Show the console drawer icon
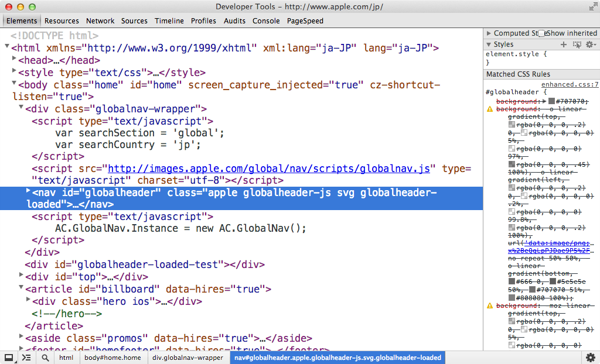This screenshot has width=600, height=364. coord(26,358)
